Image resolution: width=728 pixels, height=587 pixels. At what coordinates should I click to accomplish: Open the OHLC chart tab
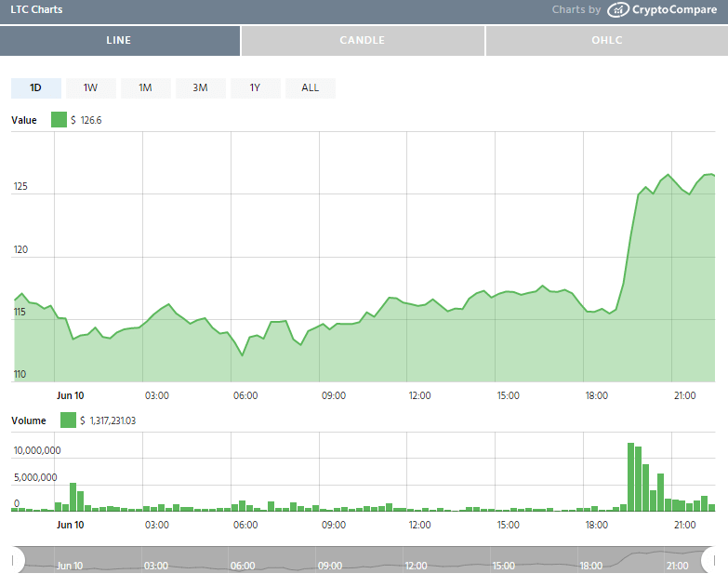click(606, 41)
